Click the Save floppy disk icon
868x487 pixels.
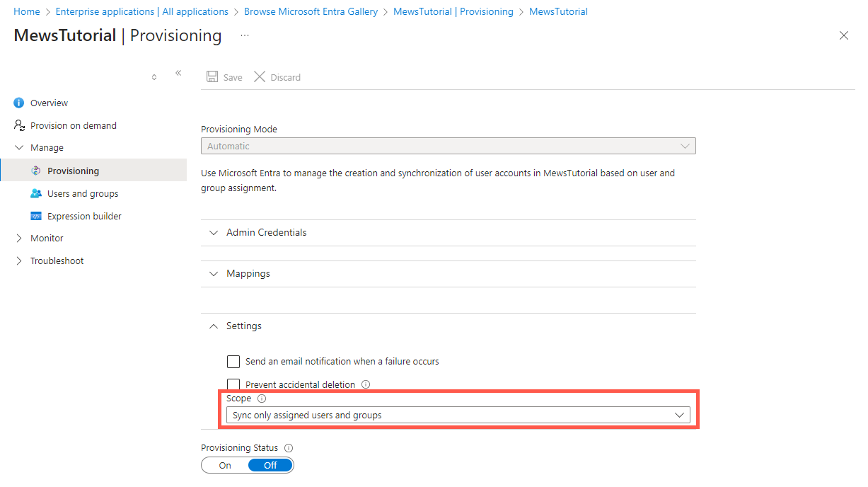212,76
